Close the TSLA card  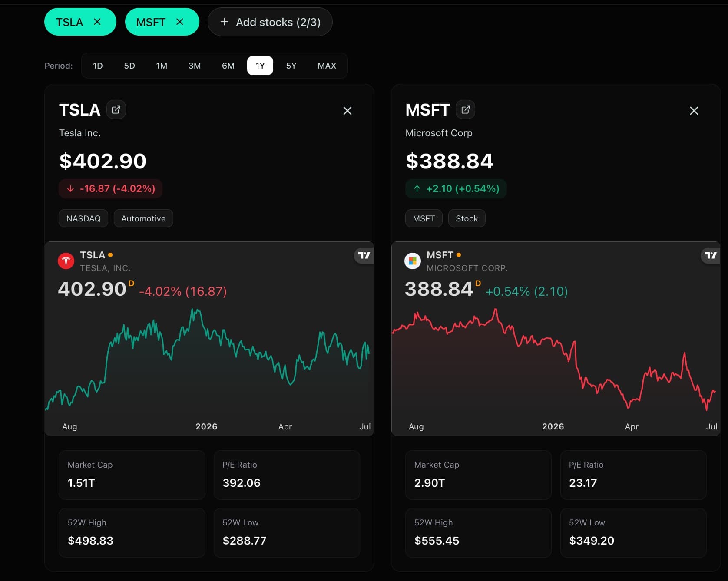tap(347, 111)
